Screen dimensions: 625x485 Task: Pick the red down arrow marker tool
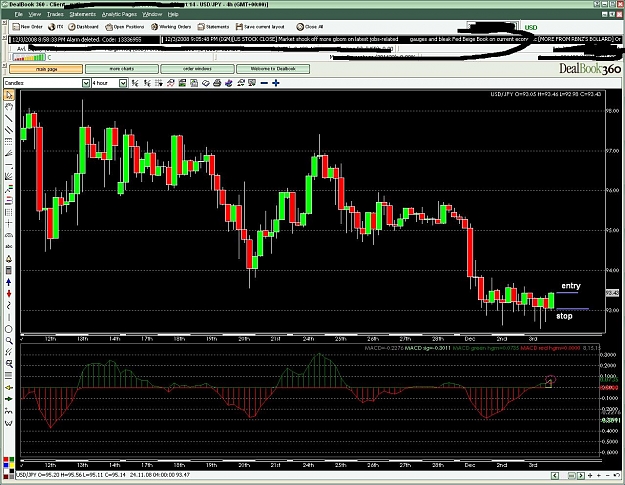point(9,294)
